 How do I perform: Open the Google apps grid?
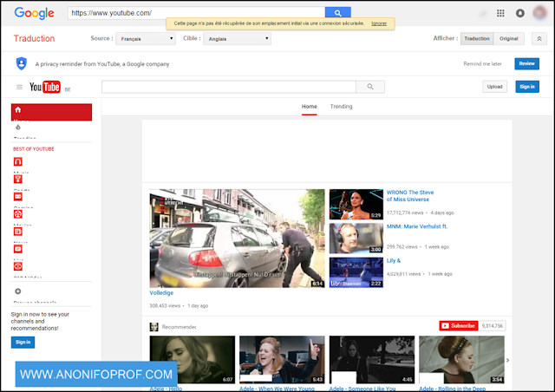pos(500,13)
